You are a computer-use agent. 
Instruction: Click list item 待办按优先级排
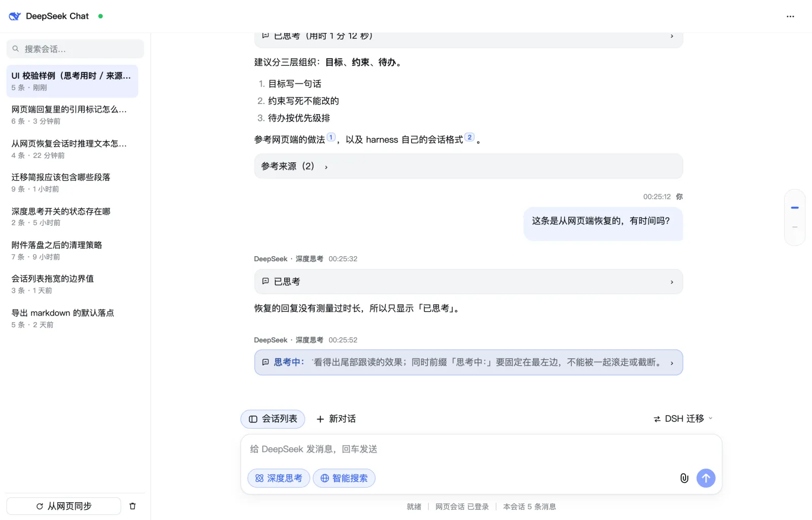pos(299,118)
